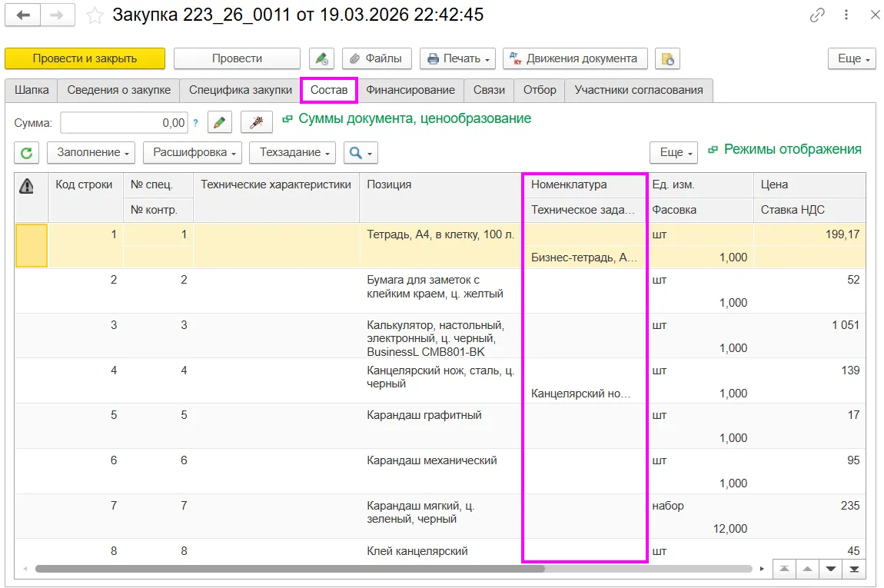Open the table toolbar Еще menu
884x588 pixels.
click(x=674, y=153)
